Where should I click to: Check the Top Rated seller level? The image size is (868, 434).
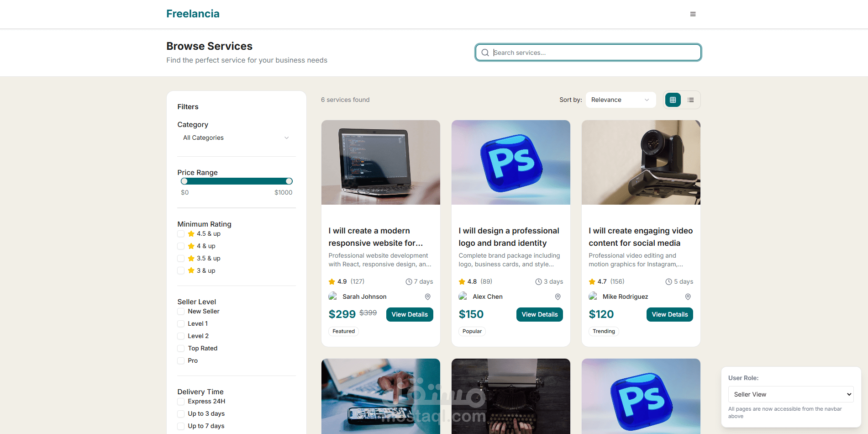coord(181,348)
